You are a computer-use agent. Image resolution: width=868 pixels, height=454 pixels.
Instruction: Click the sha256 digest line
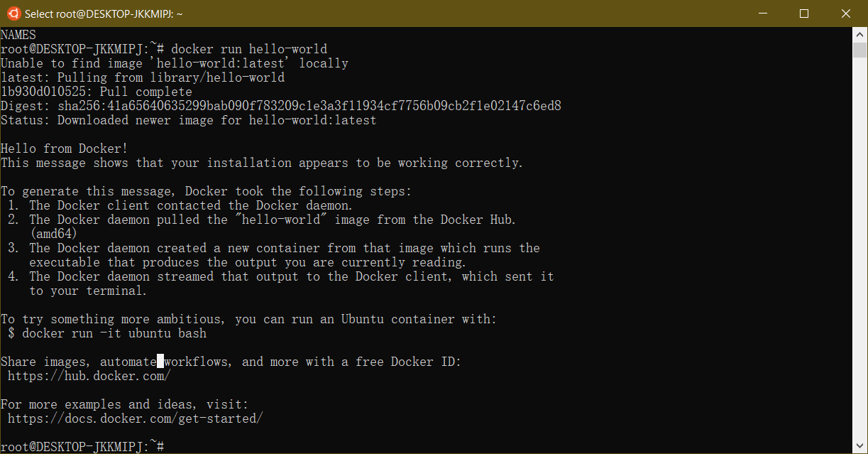coord(281,106)
